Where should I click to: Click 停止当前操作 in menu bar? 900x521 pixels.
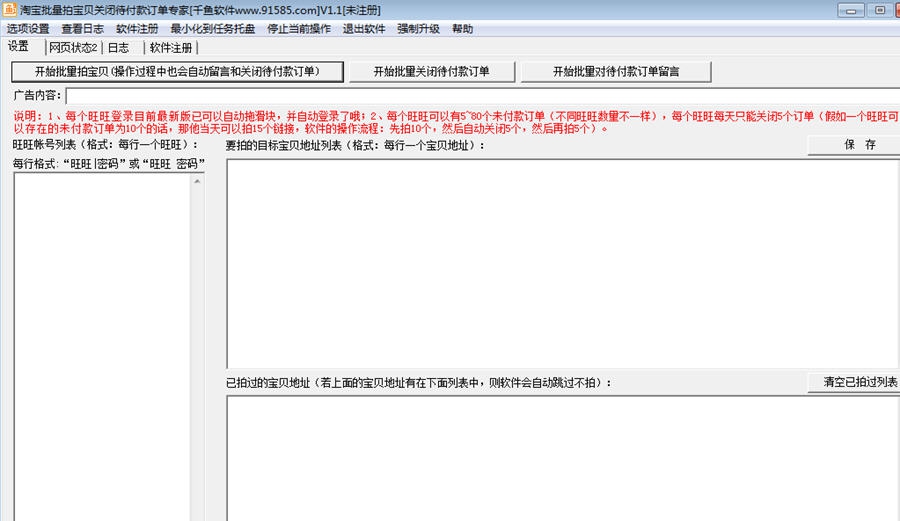click(299, 29)
